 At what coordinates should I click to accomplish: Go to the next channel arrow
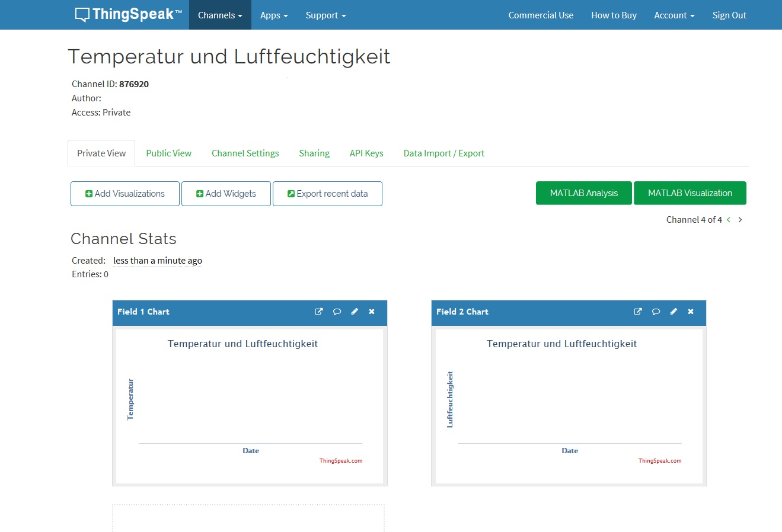pyautogui.click(x=740, y=220)
